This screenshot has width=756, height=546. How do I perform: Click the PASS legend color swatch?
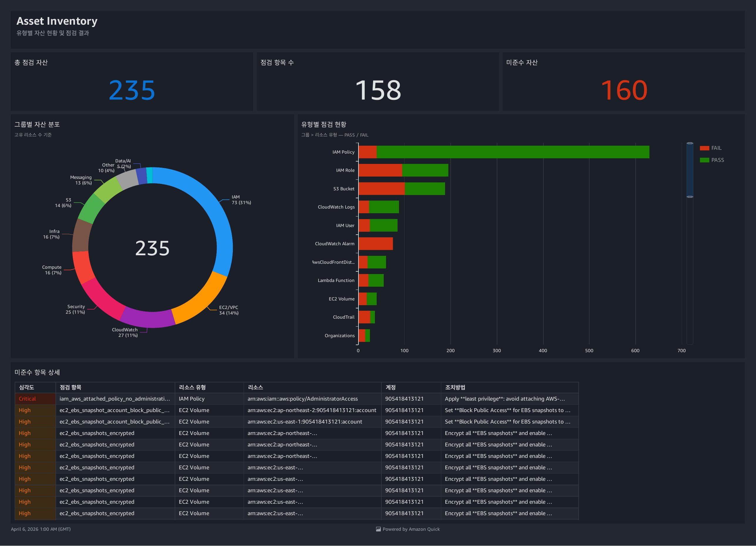[x=704, y=160]
